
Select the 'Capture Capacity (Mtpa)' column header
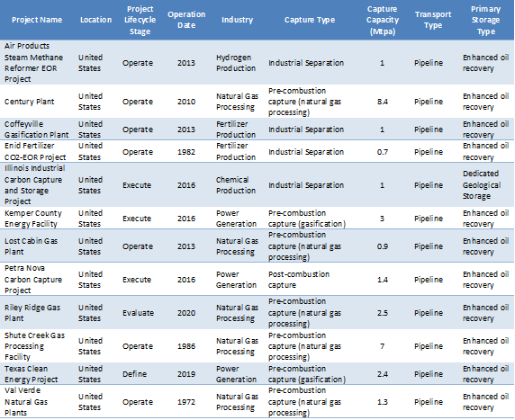pyautogui.click(x=383, y=20)
